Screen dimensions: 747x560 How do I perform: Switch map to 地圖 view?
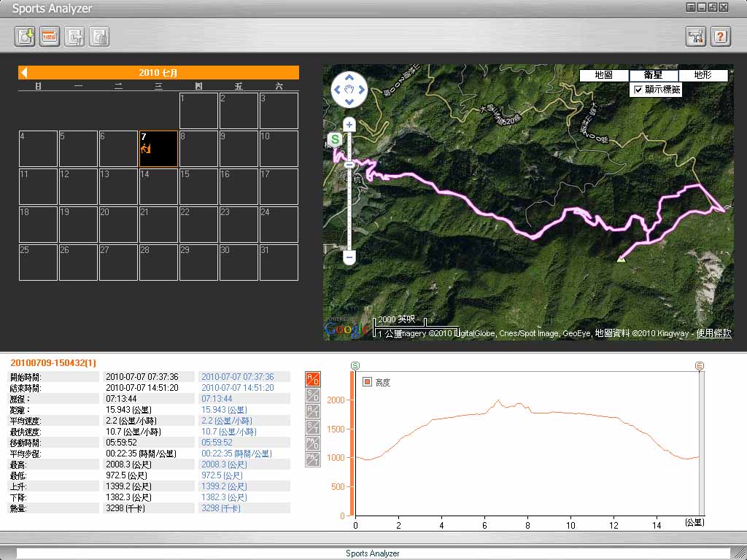pos(603,75)
